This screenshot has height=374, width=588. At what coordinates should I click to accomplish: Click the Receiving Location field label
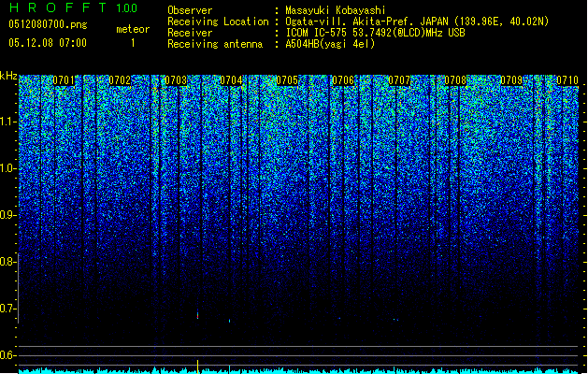pyautogui.click(x=218, y=22)
